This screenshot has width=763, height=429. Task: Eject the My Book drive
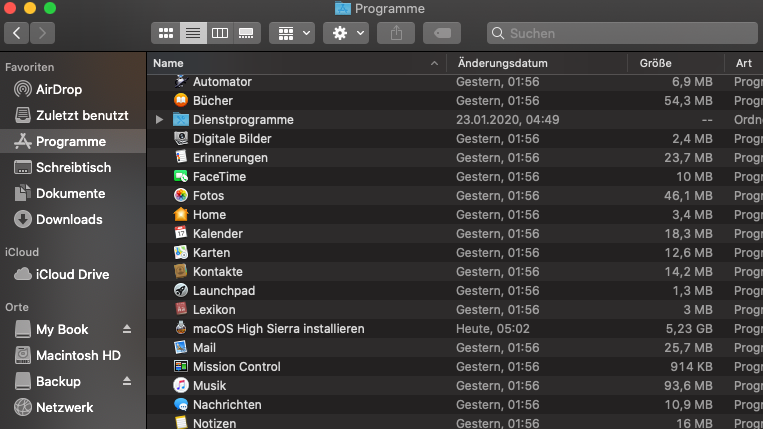127,329
